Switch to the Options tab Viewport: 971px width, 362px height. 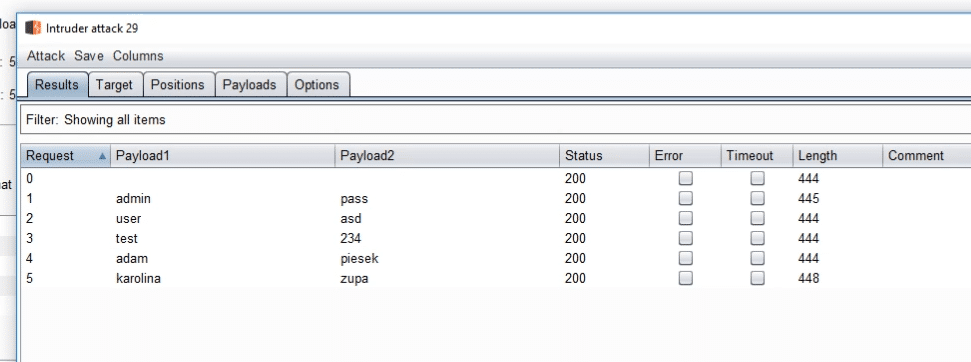click(x=317, y=85)
